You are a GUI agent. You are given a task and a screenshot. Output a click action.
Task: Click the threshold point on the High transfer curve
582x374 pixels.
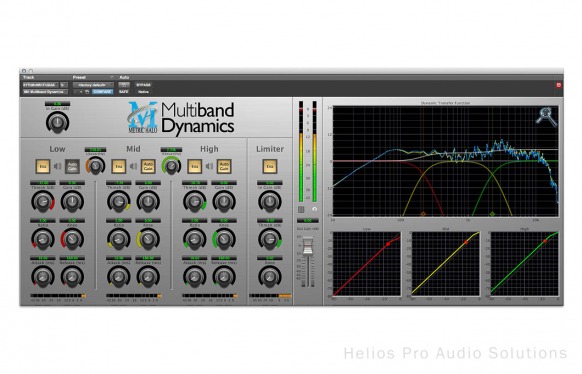coord(545,241)
